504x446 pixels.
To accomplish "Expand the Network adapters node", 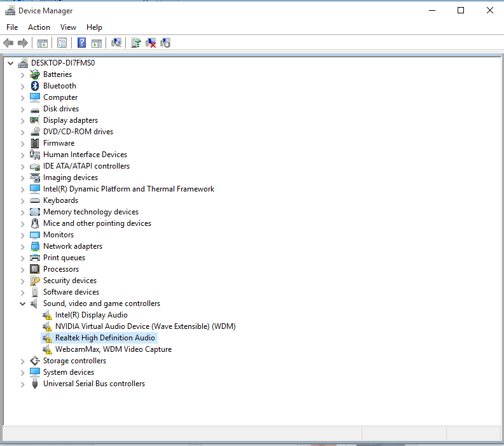I will [23, 246].
